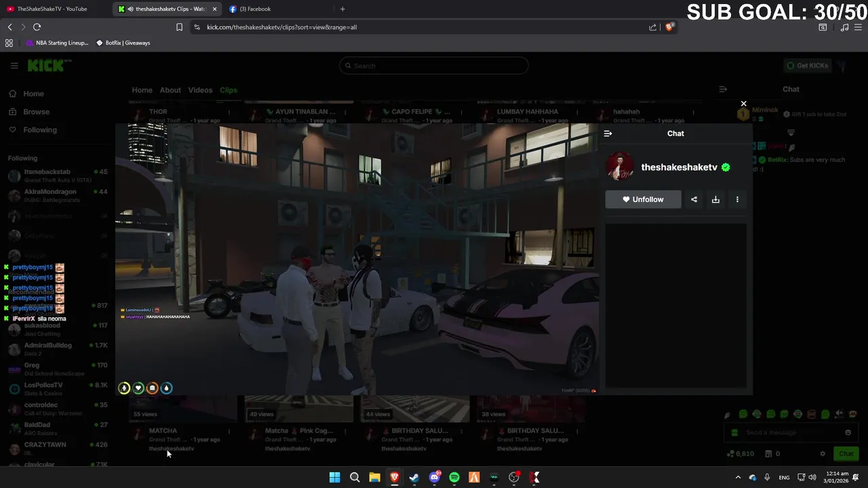Screen dimensions: 868x488
Task: Open Spotify from the taskbar
Action: click(x=454, y=477)
